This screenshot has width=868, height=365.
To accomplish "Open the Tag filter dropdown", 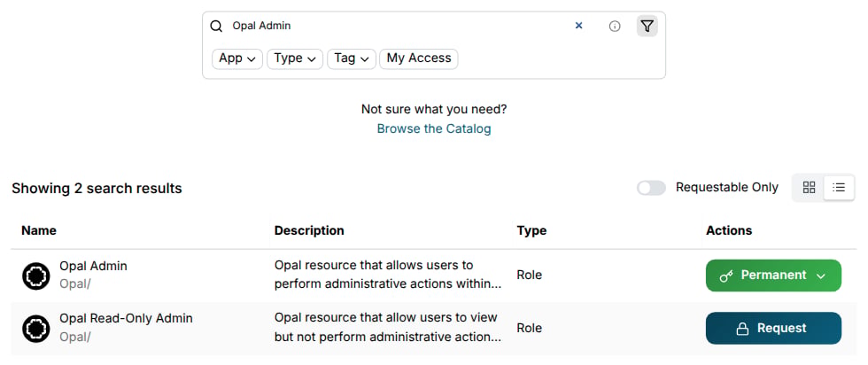I will pyautogui.click(x=352, y=58).
